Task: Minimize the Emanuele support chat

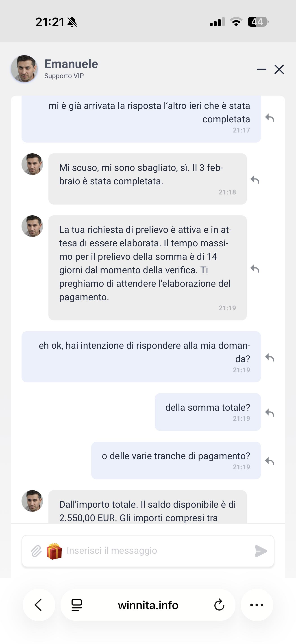Action: (261, 69)
